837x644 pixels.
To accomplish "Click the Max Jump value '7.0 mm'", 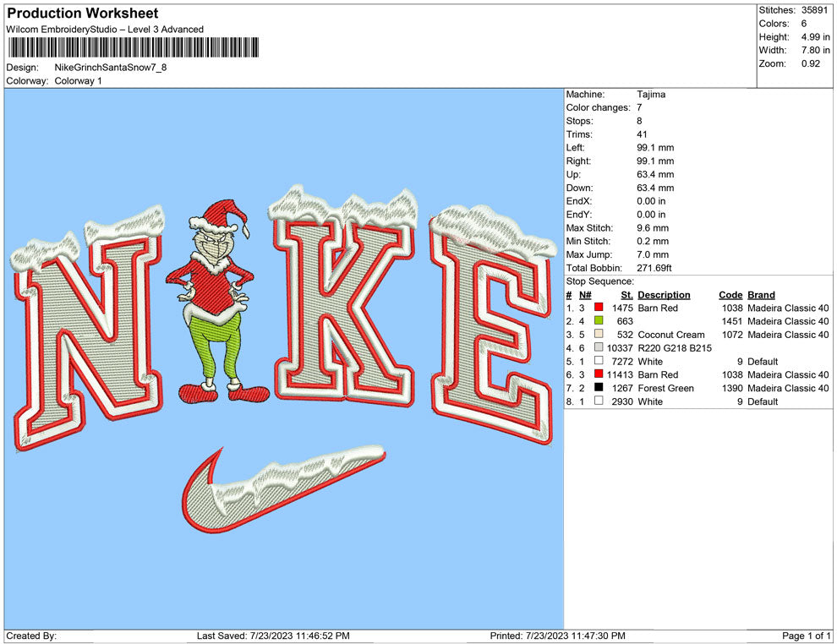I will click(x=653, y=254).
